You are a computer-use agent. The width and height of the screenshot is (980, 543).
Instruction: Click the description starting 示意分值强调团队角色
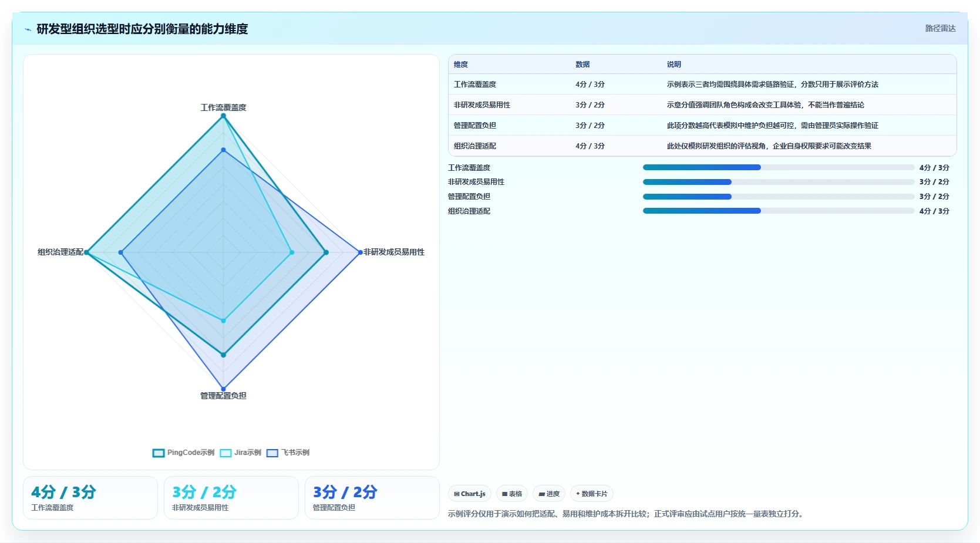click(766, 105)
